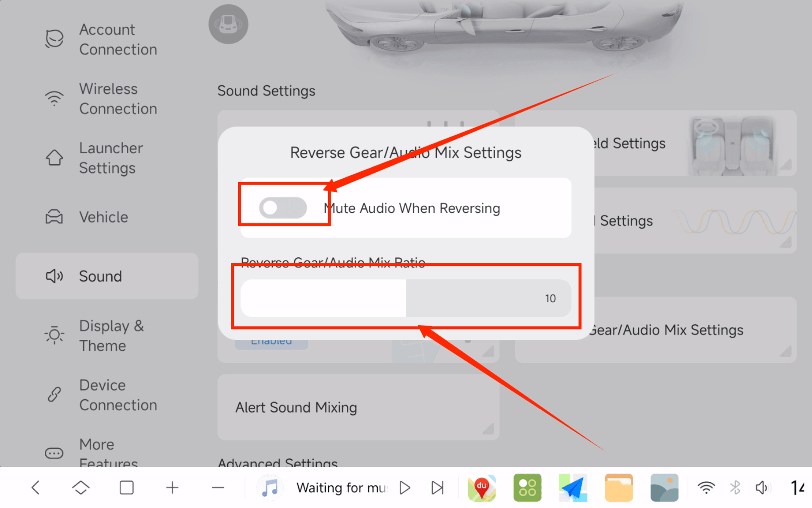
Task: Launch the Baidu maps app icon
Action: pyautogui.click(x=482, y=488)
